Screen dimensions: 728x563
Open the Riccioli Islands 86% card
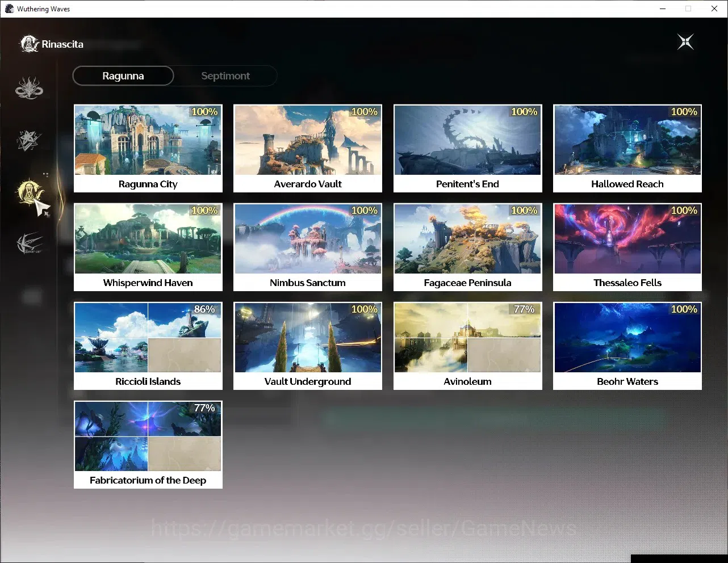(x=148, y=346)
